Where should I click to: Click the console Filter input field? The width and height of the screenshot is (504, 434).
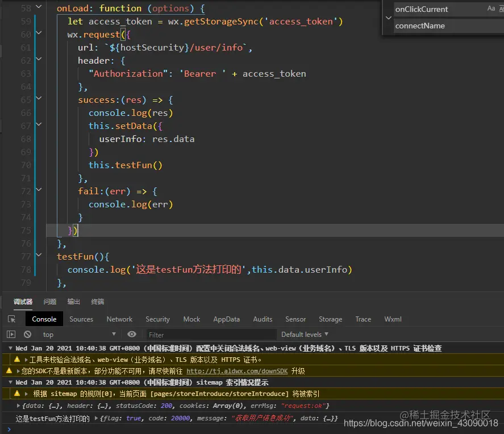pos(211,335)
